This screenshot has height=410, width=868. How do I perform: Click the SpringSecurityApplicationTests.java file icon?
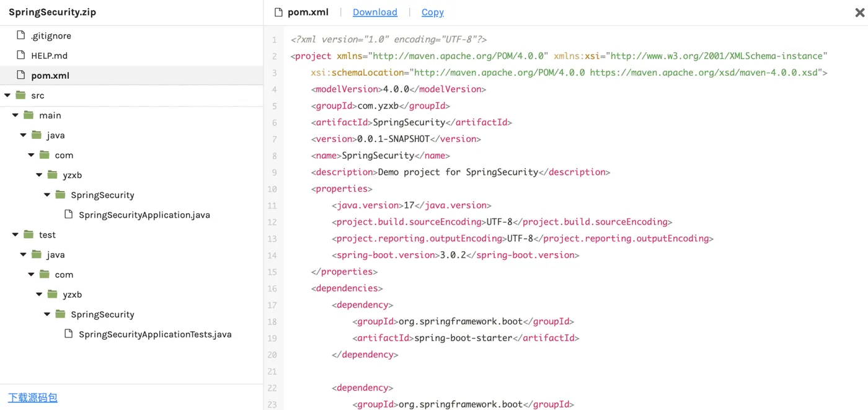(x=68, y=334)
